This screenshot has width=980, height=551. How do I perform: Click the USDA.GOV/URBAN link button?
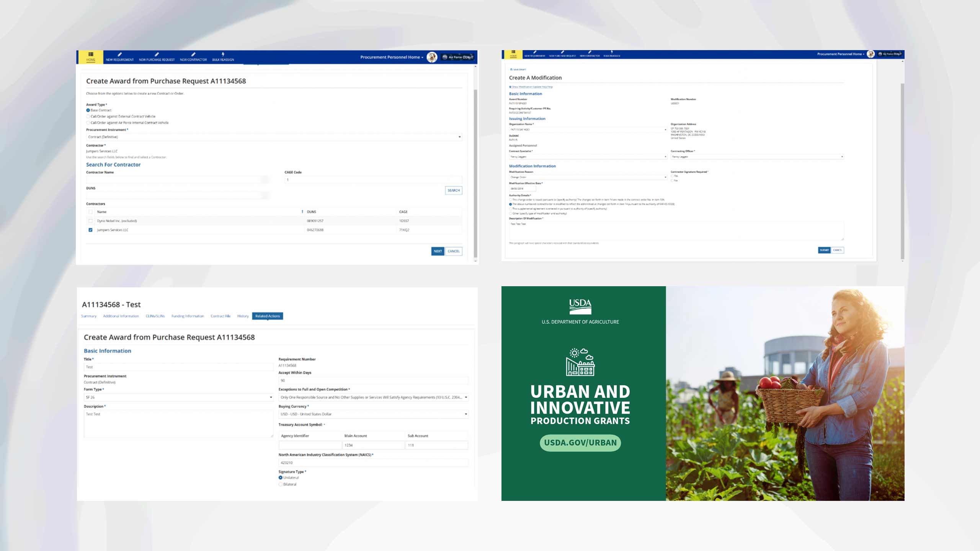click(580, 443)
